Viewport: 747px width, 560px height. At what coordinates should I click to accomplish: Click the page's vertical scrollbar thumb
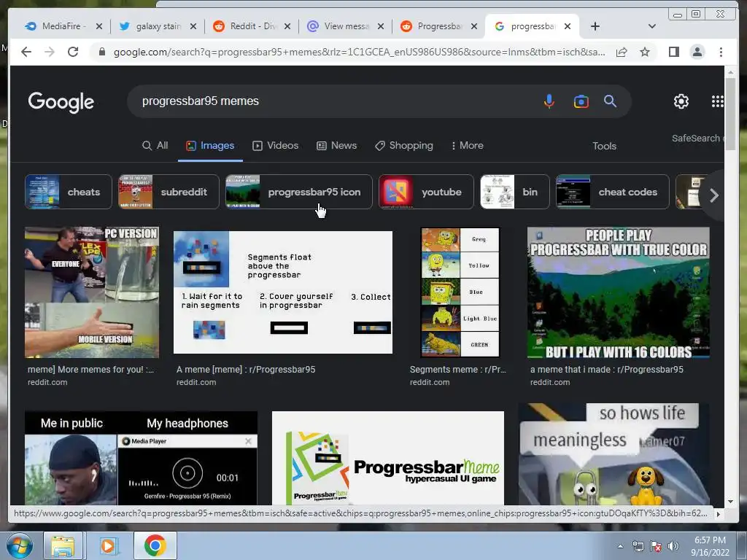(x=730, y=114)
